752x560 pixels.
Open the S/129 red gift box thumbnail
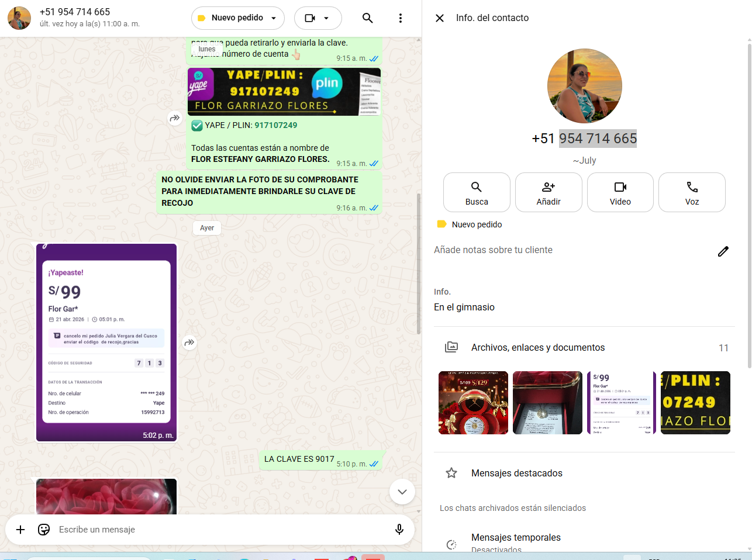click(x=473, y=403)
